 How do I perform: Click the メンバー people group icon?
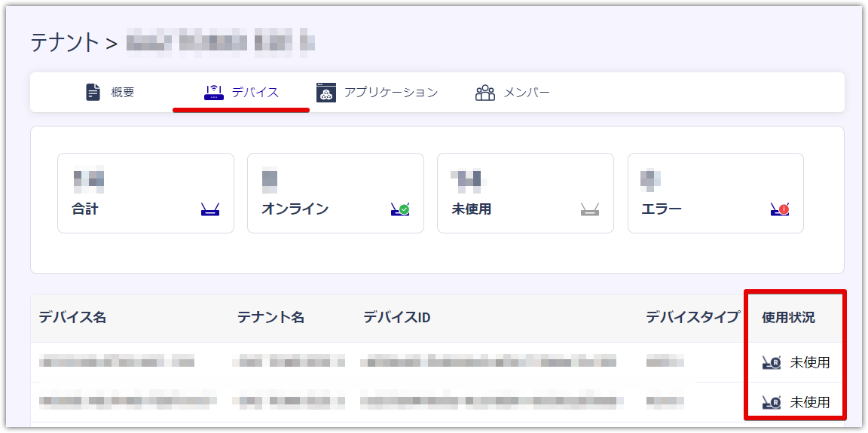pyautogui.click(x=485, y=93)
